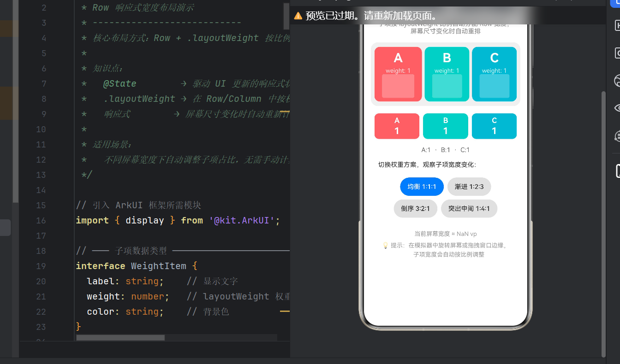The height and width of the screenshot is (364, 620).
Task: Tap the large teal card B with weight 1
Action: 447,74
